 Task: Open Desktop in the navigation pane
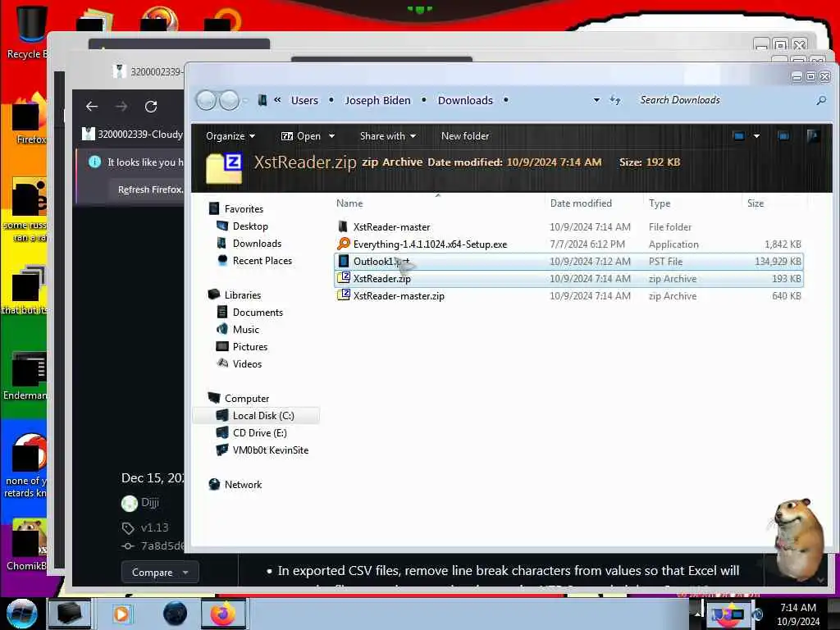[250, 226]
